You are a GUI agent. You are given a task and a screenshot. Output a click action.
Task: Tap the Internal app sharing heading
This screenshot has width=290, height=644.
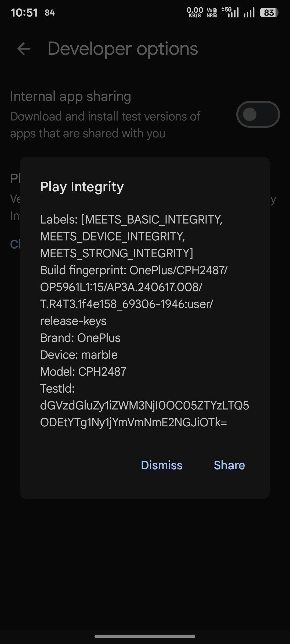[71, 96]
